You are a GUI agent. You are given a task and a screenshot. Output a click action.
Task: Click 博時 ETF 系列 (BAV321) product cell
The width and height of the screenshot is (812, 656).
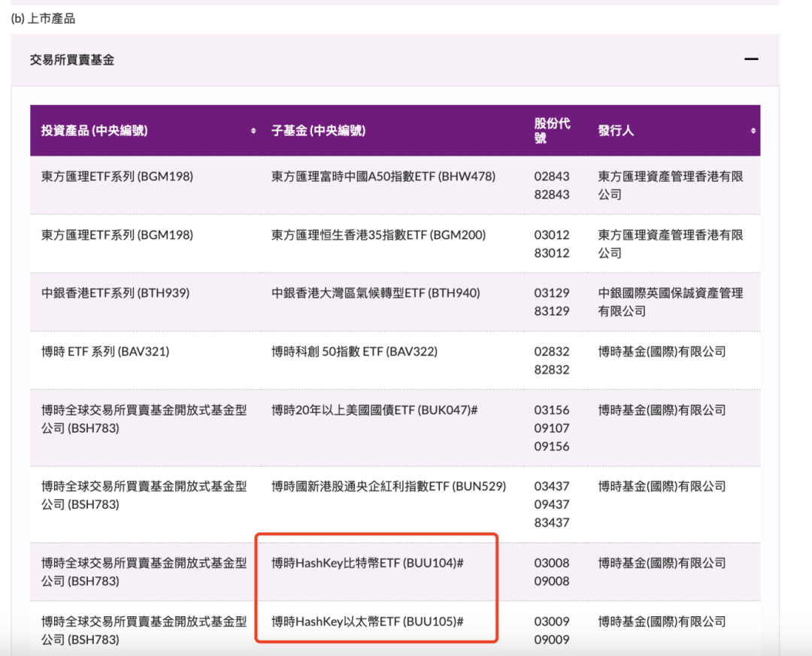pyautogui.click(x=105, y=352)
